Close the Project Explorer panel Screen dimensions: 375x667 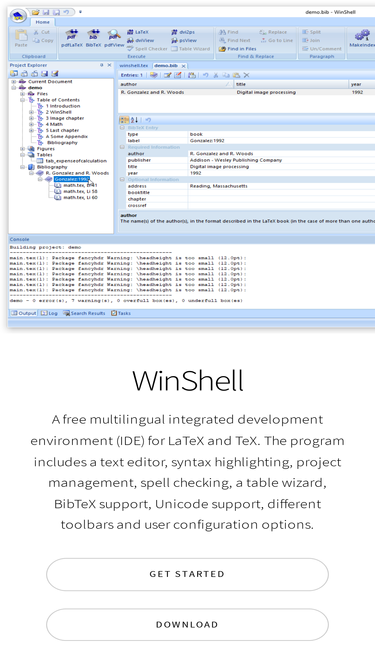[109, 65]
